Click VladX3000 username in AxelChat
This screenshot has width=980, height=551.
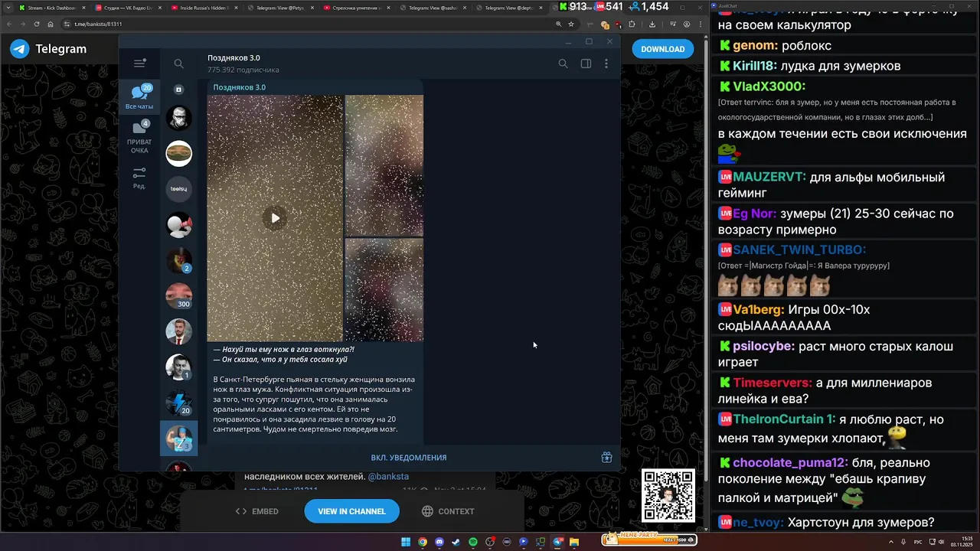coord(769,86)
